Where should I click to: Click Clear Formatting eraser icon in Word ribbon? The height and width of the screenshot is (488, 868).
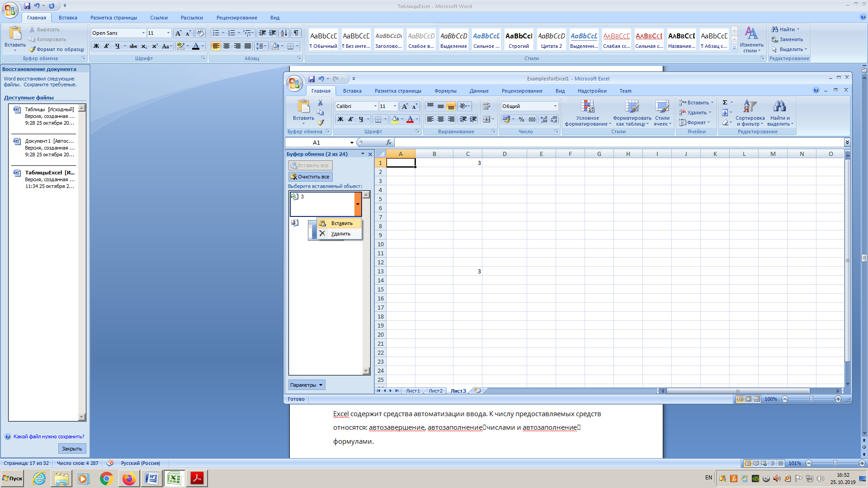coord(200,33)
